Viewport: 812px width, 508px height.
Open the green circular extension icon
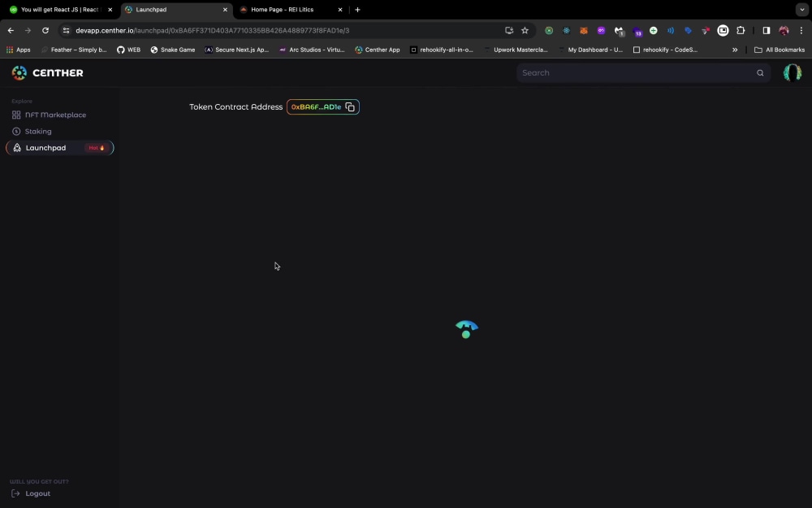click(549, 31)
